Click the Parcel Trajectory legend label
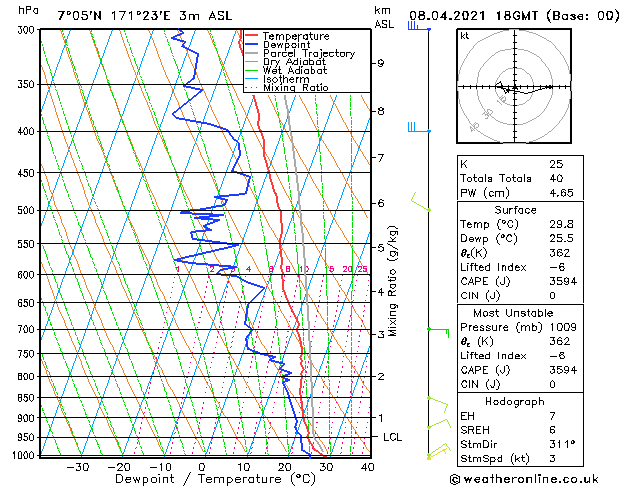Viewport: 629px width, 486px height. click(x=309, y=53)
